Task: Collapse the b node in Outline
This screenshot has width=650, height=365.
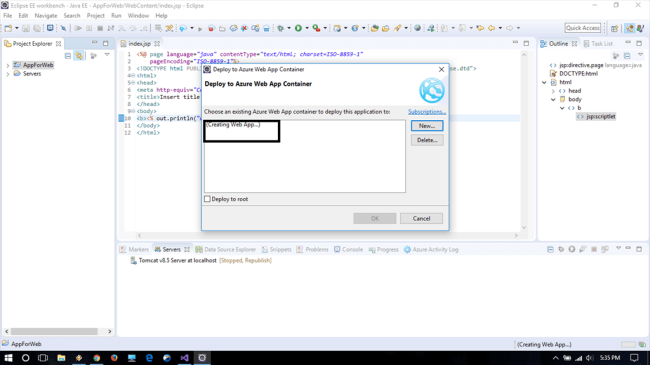Action: point(562,108)
